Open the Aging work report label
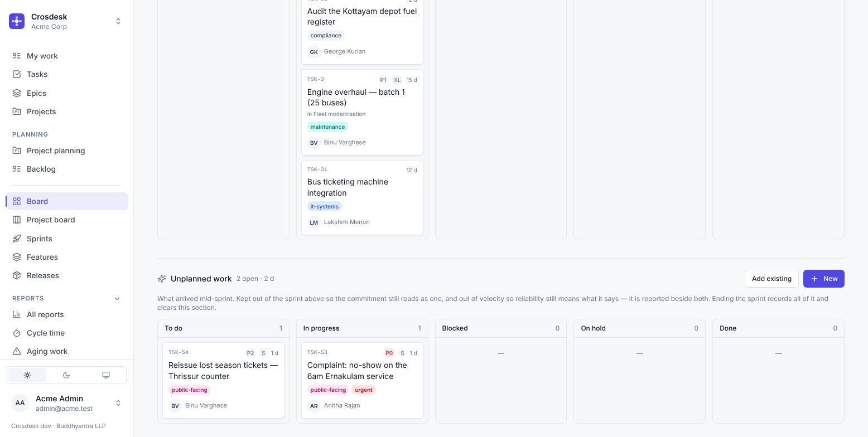The height and width of the screenshot is (437, 868). coord(47,351)
